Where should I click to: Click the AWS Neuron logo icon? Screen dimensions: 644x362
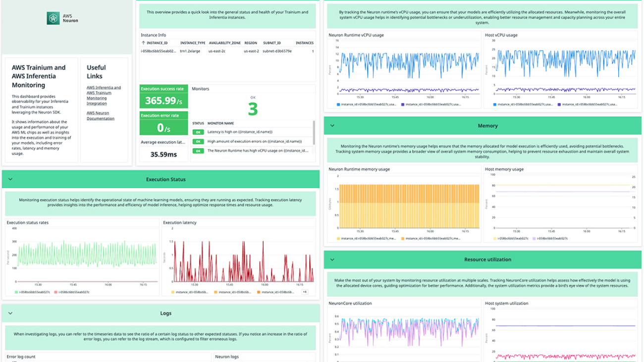coord(54,19)
